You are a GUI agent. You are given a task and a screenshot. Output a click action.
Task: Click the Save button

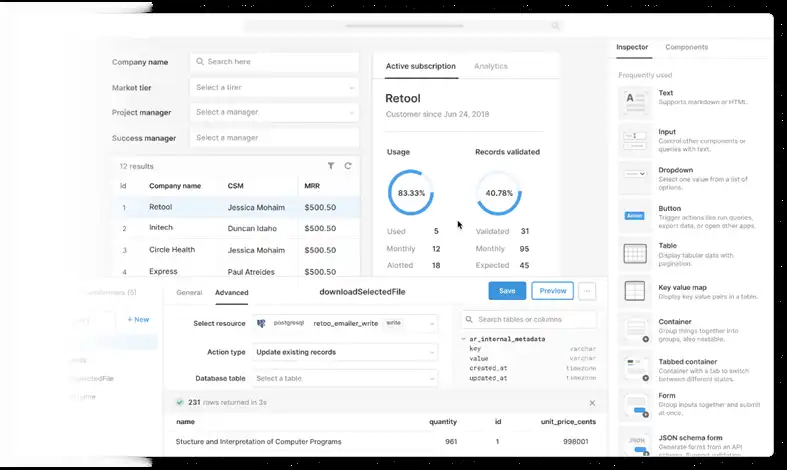[507, 291]
